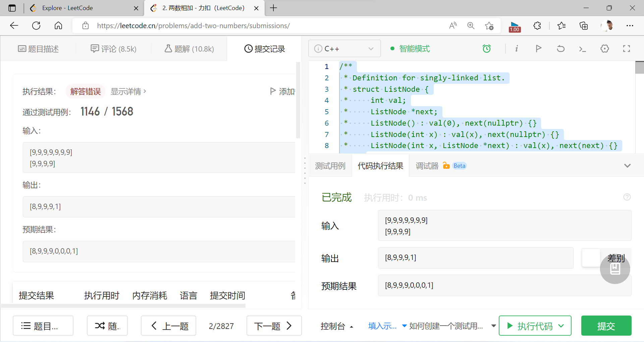Open the floating notes bookmark button
Screen dimensions: 644x342
pyautogui.click(x=615, y=269)
